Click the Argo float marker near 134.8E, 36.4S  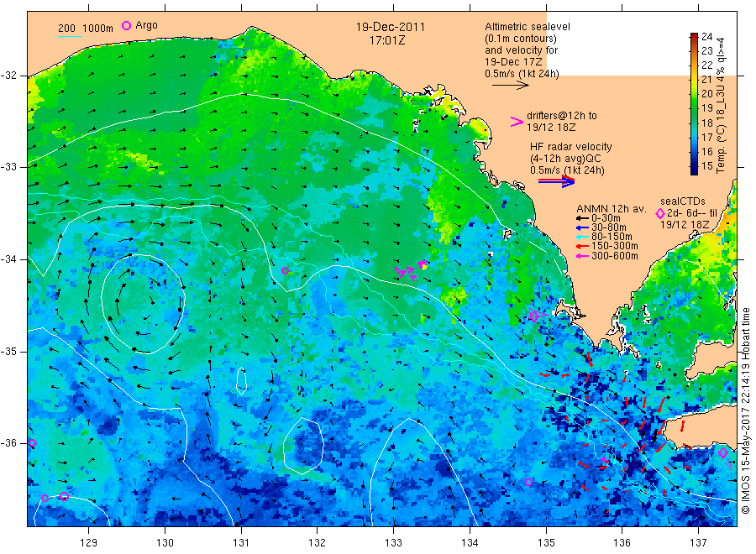528,482
